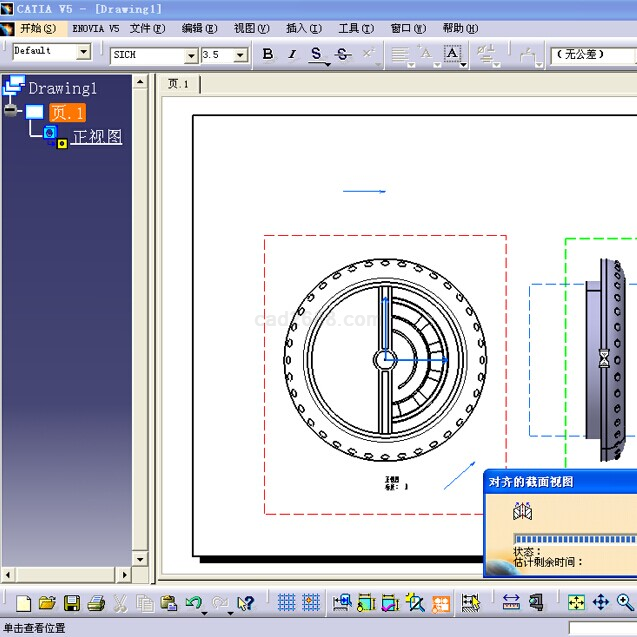Select 正视图 front view in tree
The height and width of the screenshot is (637, 637).
97,136
